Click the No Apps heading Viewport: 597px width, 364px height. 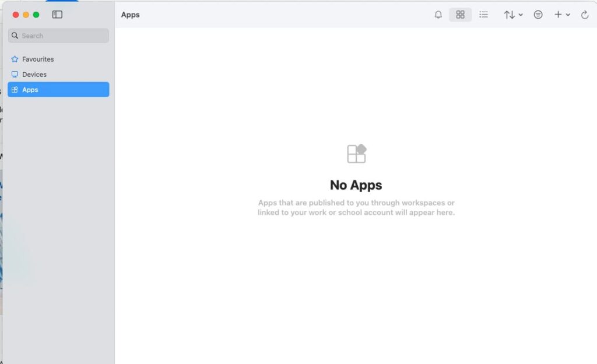[x=356, y=185]
